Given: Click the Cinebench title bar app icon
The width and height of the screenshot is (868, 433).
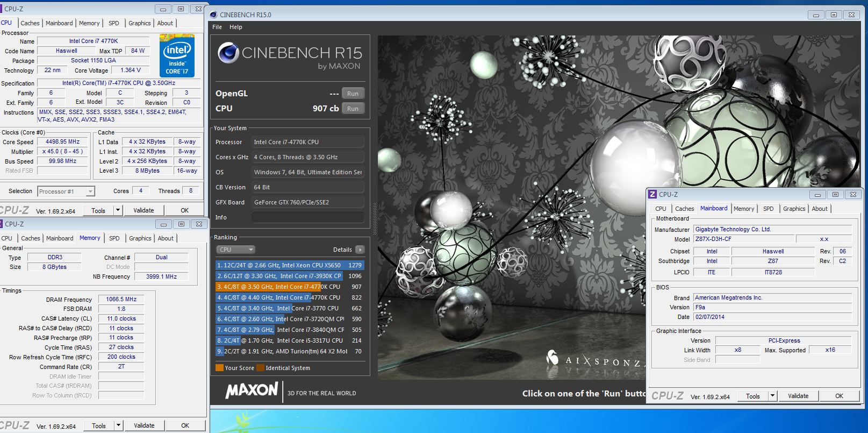Looking at the screenshot, I should [213, 15].
